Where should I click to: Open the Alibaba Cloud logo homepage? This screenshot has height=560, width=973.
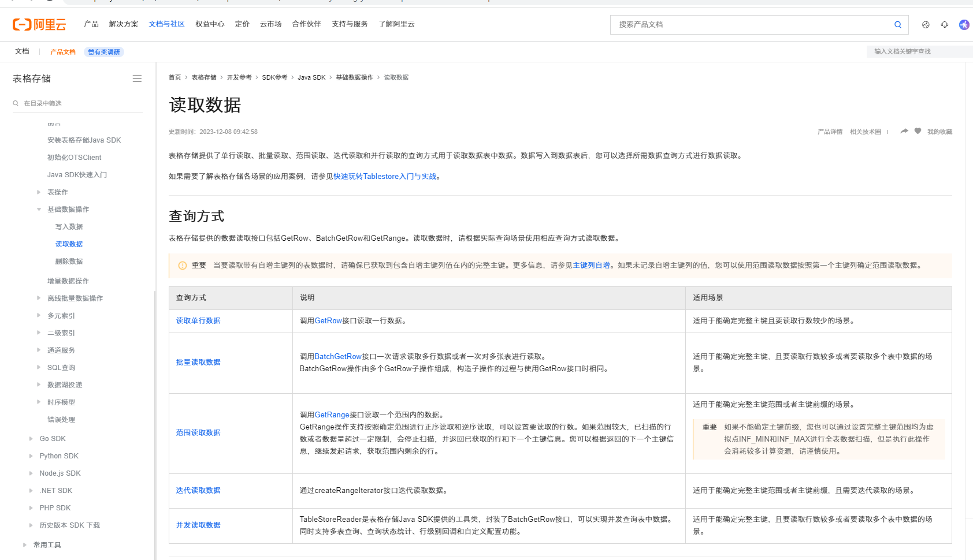[x=39, y=24]
